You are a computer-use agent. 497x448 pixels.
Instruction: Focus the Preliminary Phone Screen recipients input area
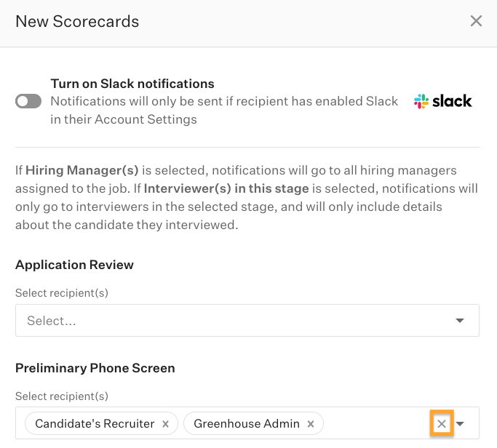[x=375, y=424]
